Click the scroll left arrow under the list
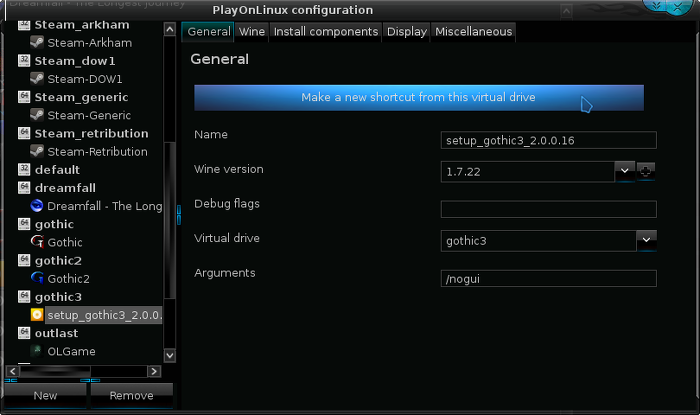 (x=12, y=371)
